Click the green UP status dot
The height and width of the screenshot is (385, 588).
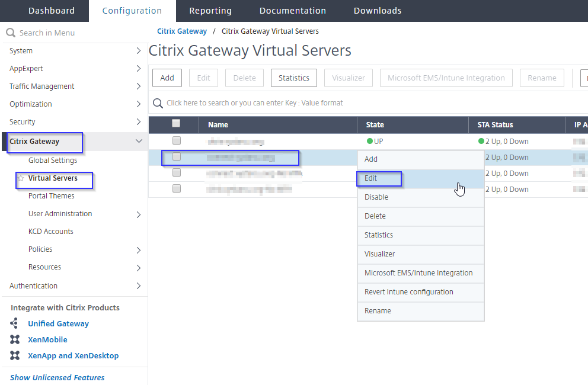click(x=370, y=142)
